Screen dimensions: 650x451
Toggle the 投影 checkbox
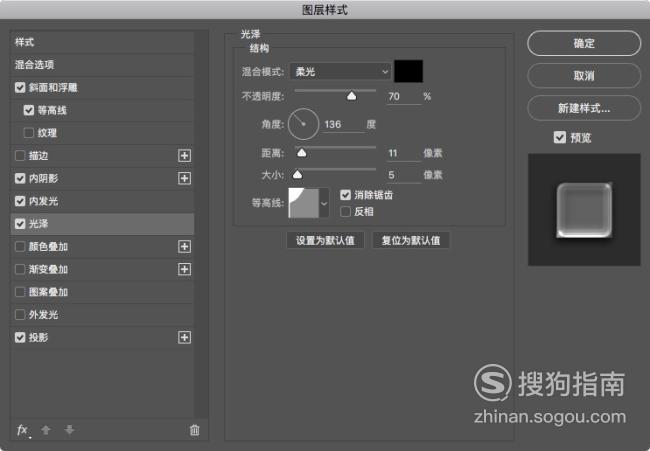(20, 337)
